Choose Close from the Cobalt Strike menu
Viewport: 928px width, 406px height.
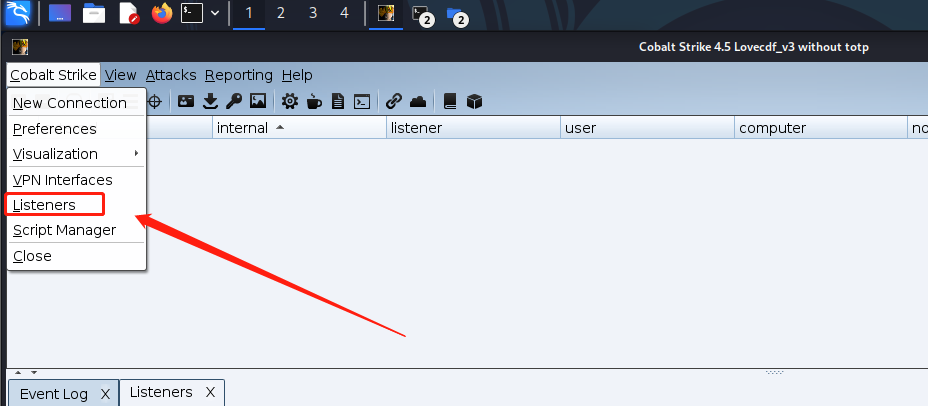click(x=76, y=256)
